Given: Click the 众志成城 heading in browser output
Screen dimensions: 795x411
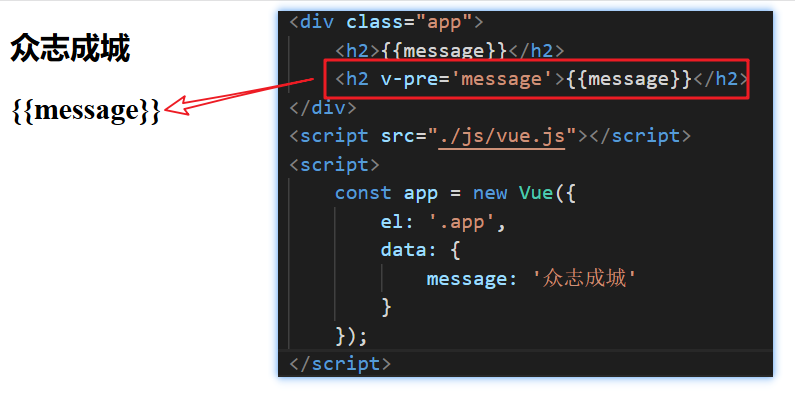Looking at the screenshot, I should (x=70, y=48).
